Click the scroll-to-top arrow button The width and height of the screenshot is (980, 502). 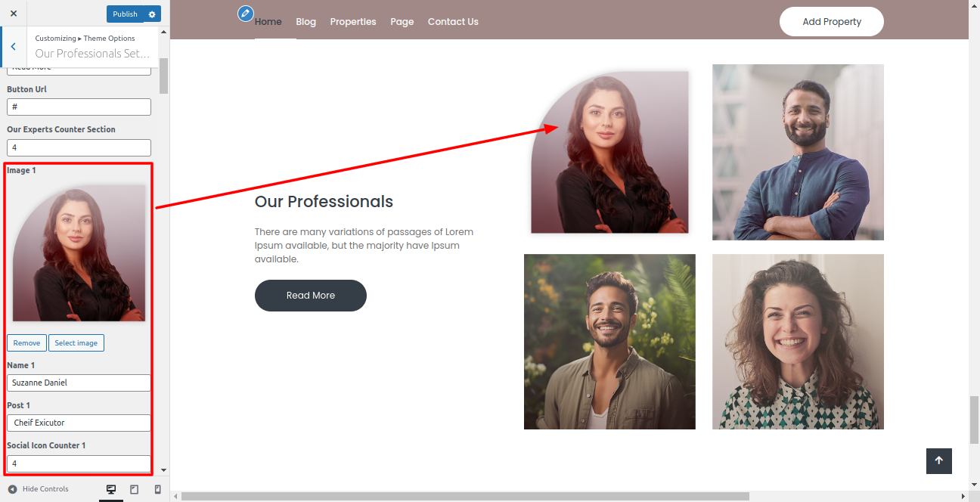pos(938,460)
